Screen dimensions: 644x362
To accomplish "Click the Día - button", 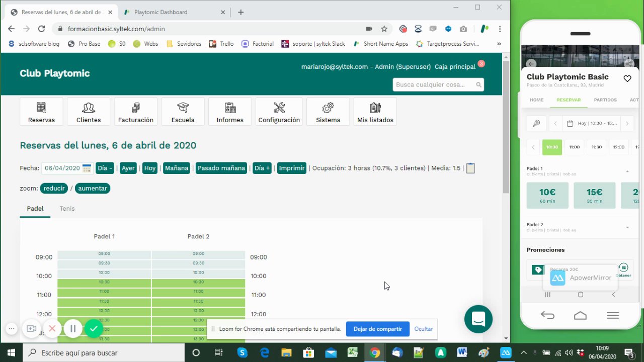I will pos(105,168).
